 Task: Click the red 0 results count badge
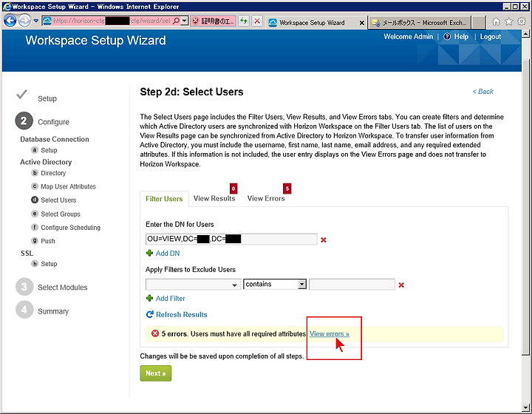233,189
